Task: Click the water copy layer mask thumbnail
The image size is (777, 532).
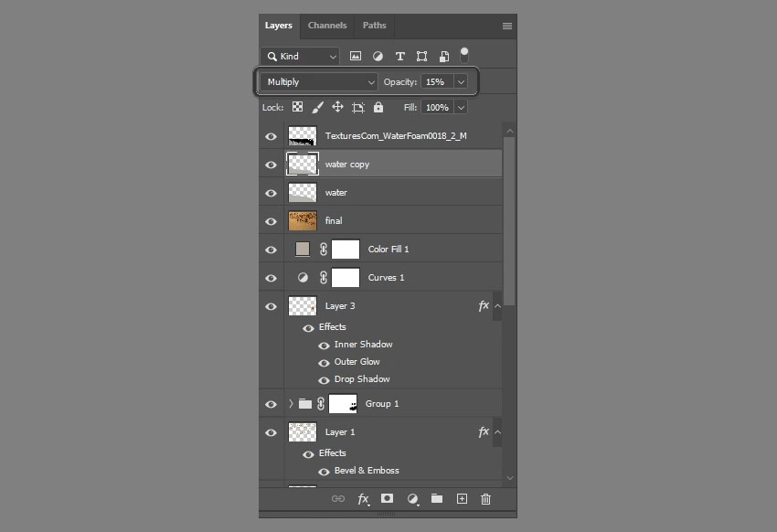Action: pos(302,165)
